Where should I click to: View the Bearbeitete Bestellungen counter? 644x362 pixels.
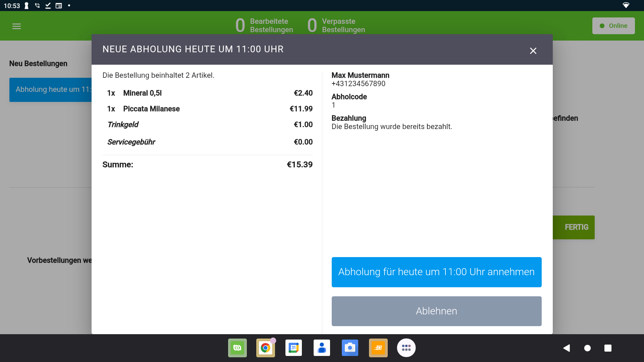coord(265,25)
